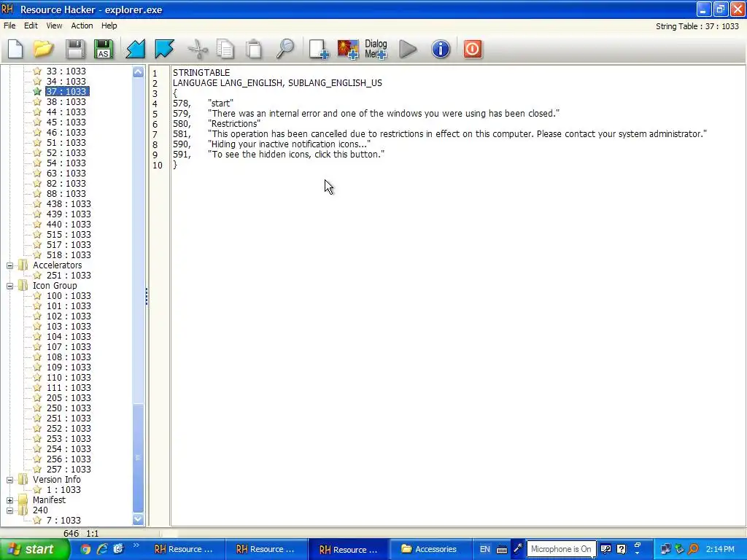Click the tree scrollbar up arrow

pyautogui.click(x=138, y=72)
